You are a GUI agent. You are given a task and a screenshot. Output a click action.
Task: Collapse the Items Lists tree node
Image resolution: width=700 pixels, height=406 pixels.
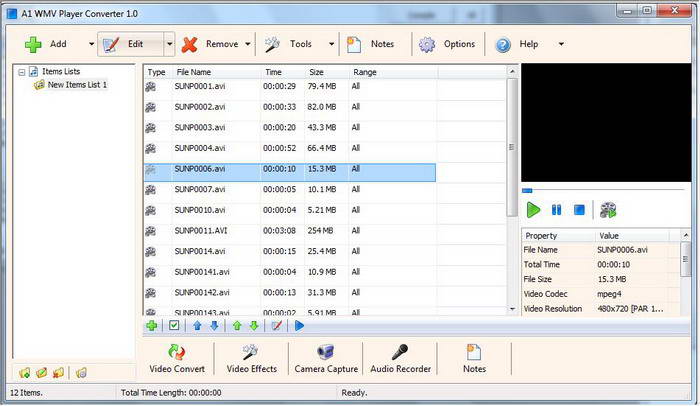click(x=21, y=72)
